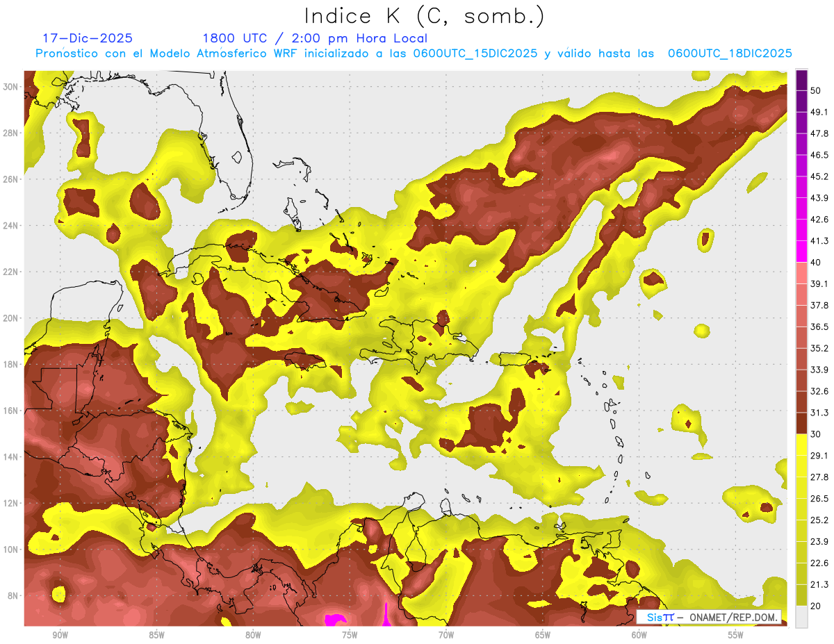Viewport: 834px width, 644px height.
Task: Click the '75W' longitude label
Action: (x=350, y=635)
